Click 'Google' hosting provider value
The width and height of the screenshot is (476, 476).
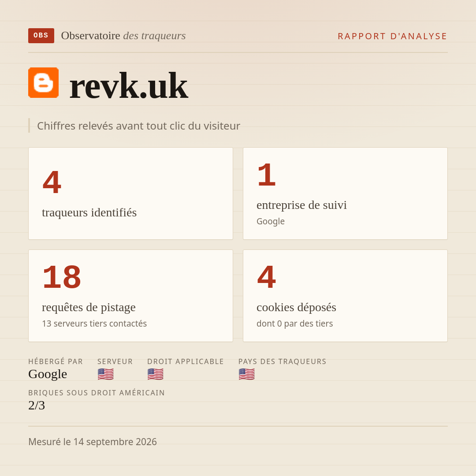[x=48, y=374]
